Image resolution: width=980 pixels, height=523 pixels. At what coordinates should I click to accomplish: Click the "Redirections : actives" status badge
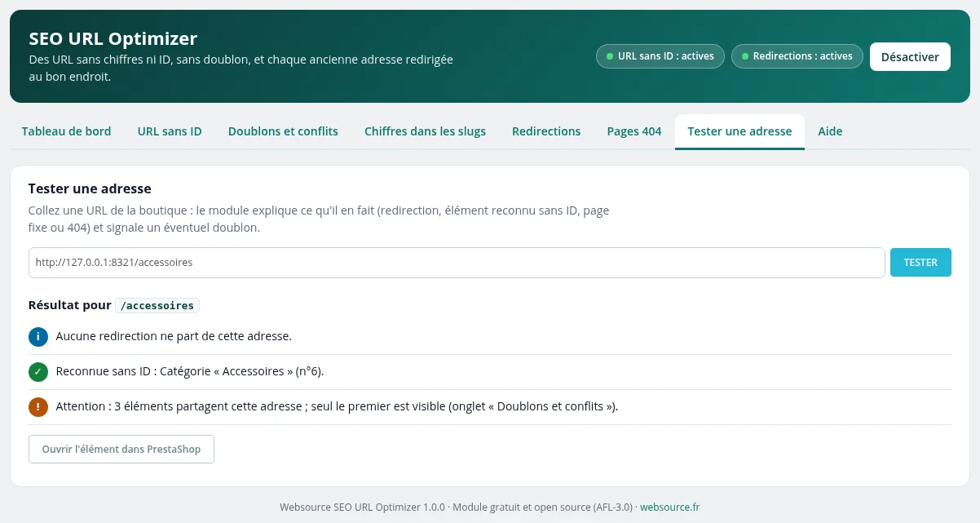797,56
